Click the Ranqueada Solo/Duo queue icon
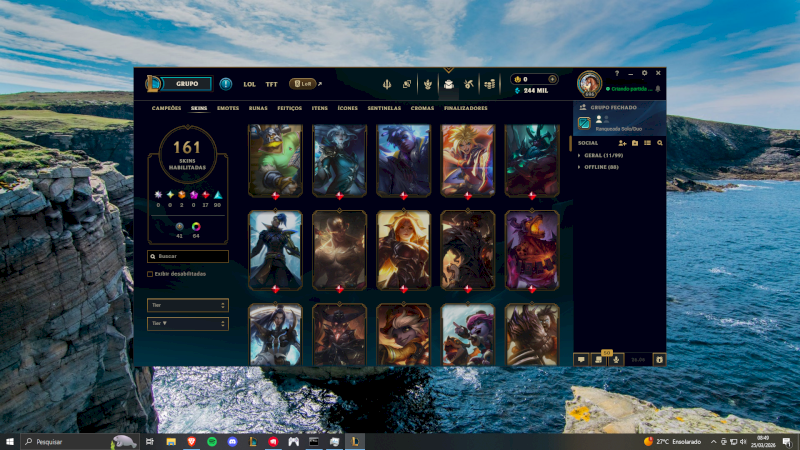Screen dimensions: 800x450 pyautogui.click(x=584, y=123)
